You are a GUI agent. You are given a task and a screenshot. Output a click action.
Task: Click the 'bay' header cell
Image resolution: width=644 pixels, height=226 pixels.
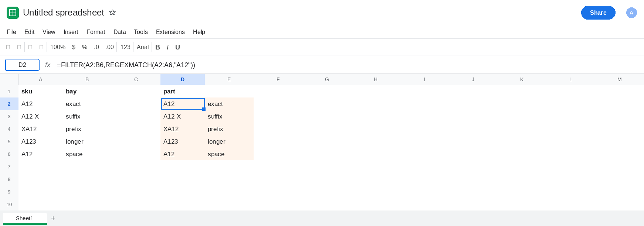coord(87,91)
